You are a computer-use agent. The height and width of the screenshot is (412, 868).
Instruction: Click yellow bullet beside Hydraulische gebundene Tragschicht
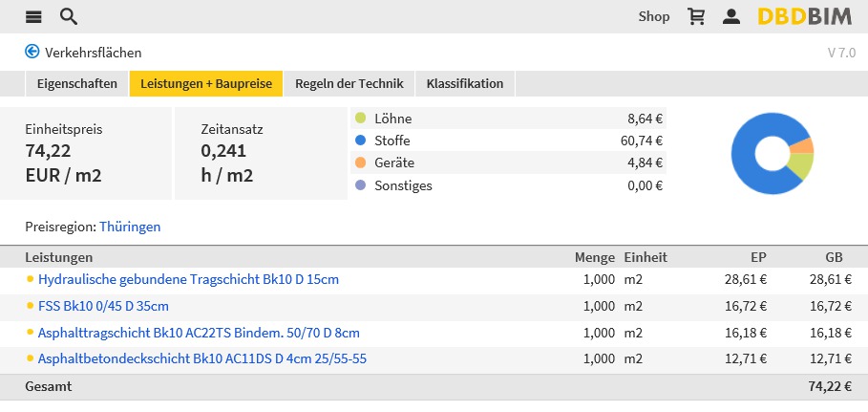point(31,279)
